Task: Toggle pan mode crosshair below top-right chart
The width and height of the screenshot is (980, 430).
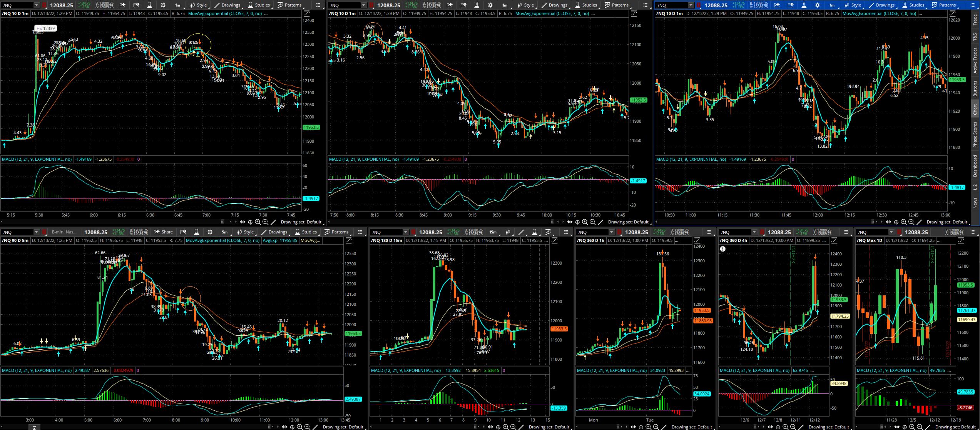Action: [x=896, y=222]
